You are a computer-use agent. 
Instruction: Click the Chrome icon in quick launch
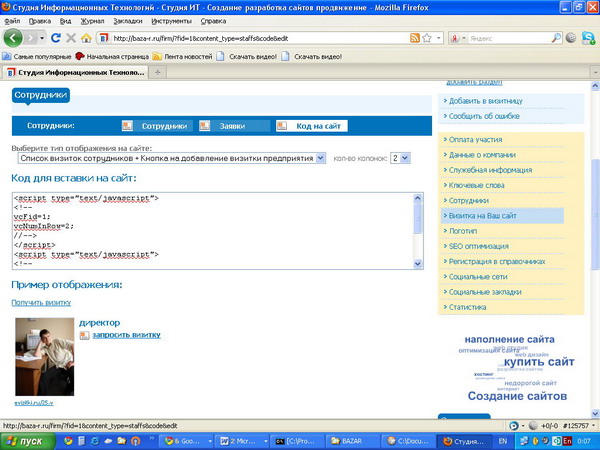[x=68, y=441]
